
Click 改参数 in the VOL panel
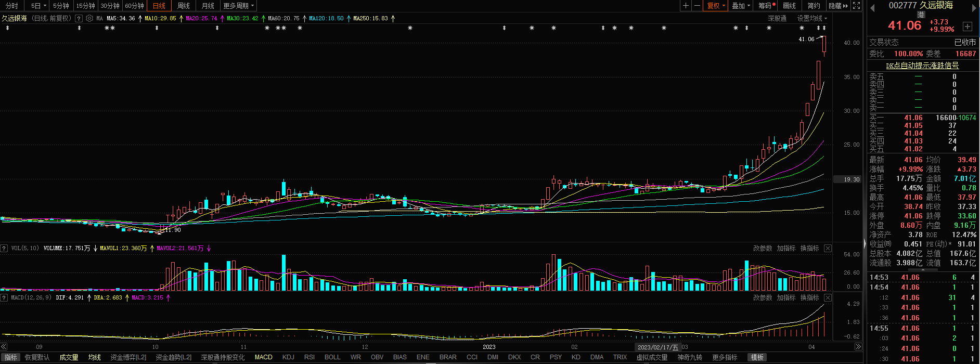pos(763,249)
